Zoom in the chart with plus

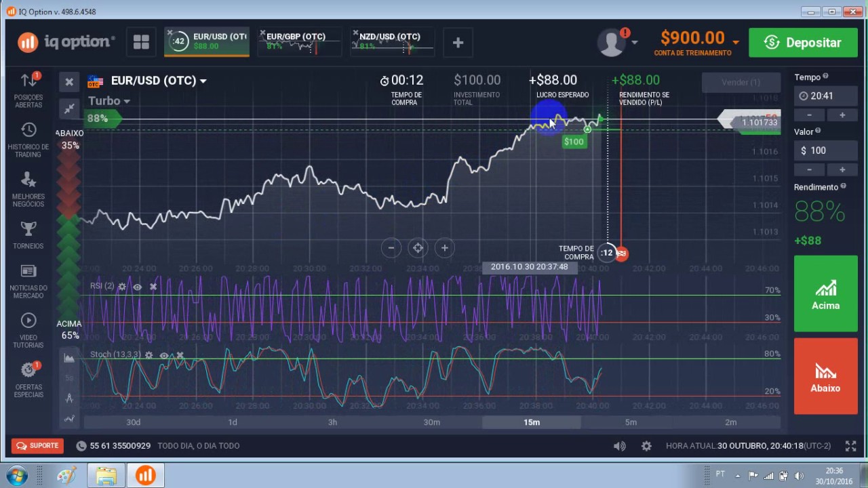pyautogui.click(x=444, y=248)
